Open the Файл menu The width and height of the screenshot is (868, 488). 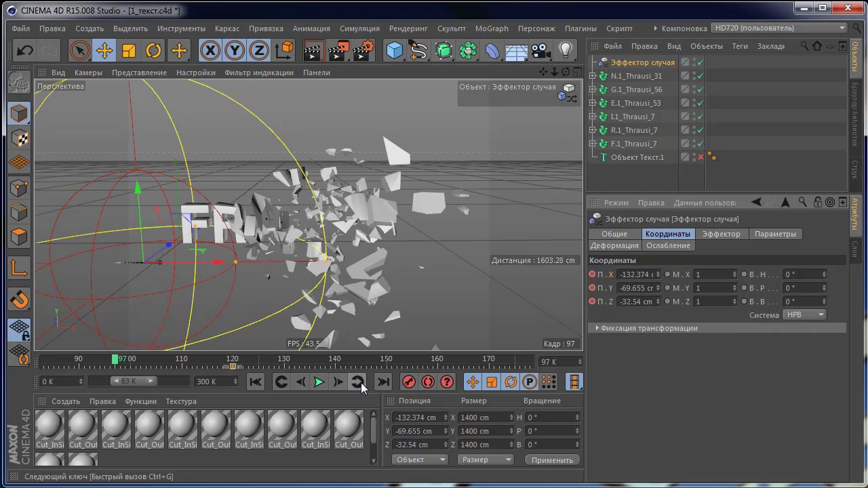pos(20,28)
